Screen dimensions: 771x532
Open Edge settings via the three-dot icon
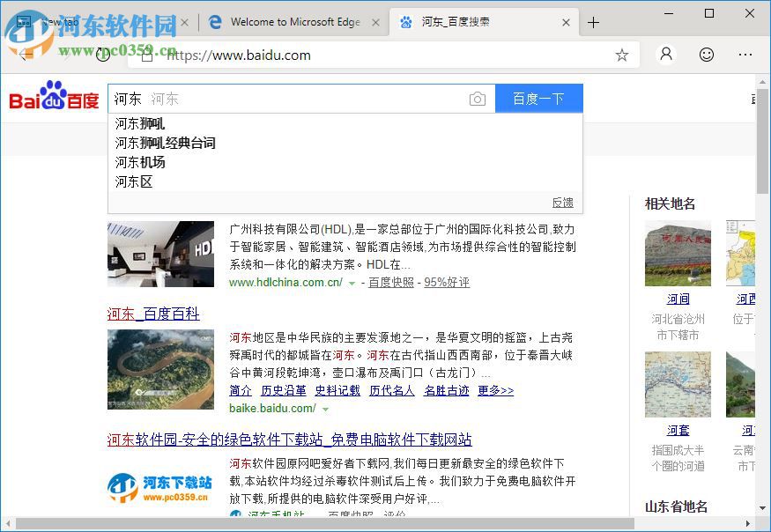[745, 55]
